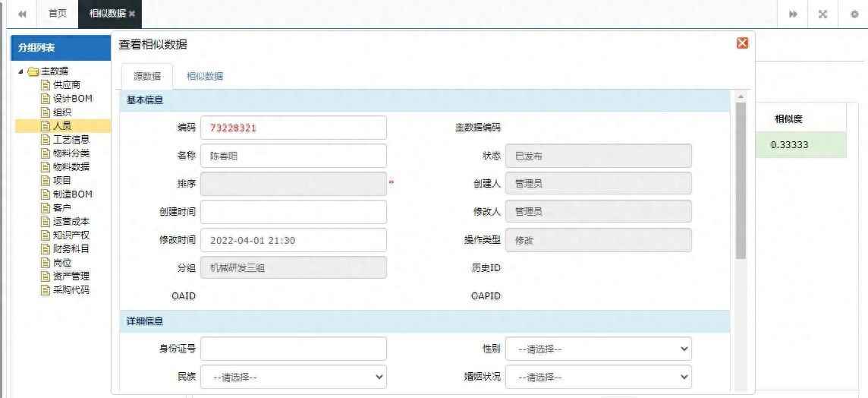Click the dialog vertical scrollbar thumb

coord(741,181)
